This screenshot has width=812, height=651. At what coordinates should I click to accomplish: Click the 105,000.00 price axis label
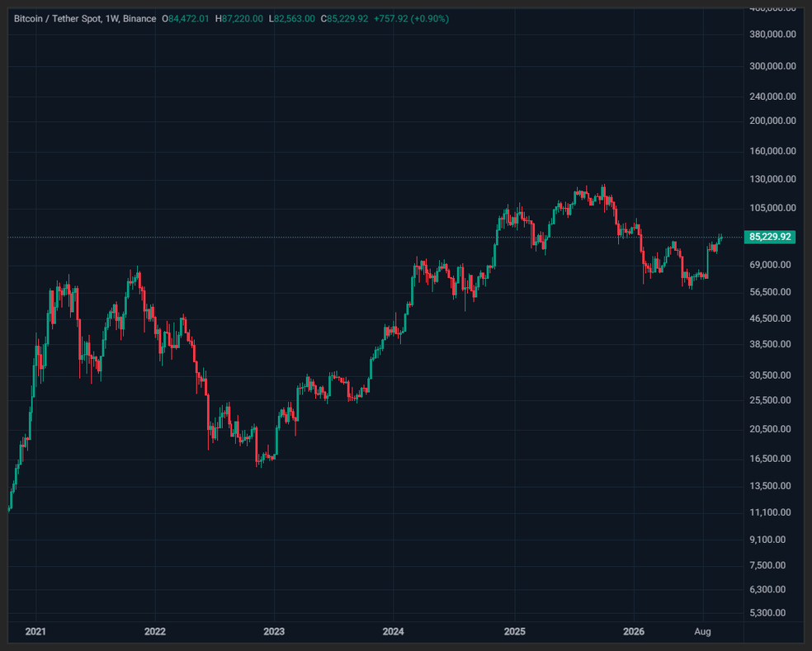point(772,208)
